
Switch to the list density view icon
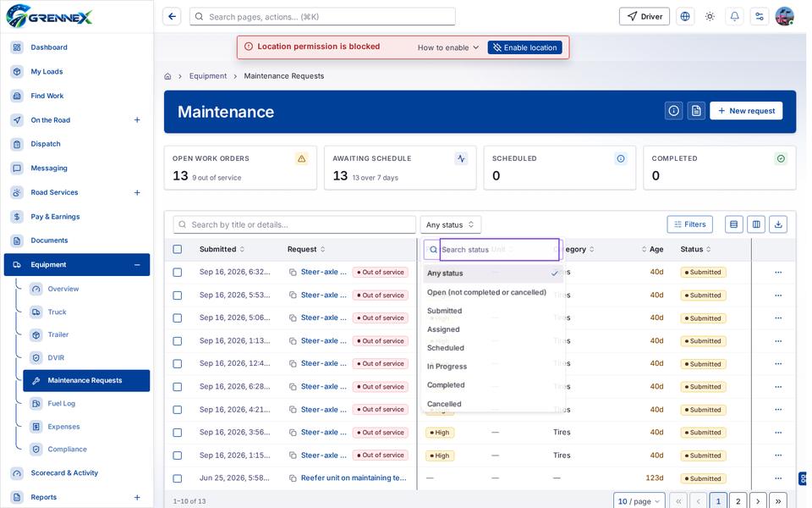(x=733, y=224)
